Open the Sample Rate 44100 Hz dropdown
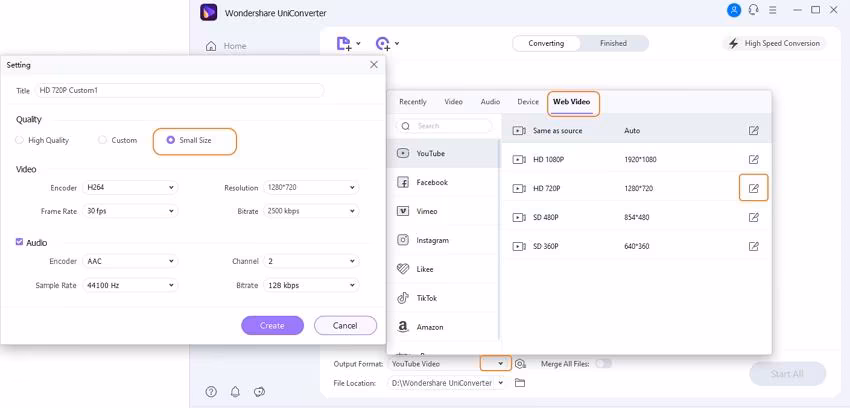Image resolution: width=850 pixels, height=408 pixels. (x=130, y=285)
